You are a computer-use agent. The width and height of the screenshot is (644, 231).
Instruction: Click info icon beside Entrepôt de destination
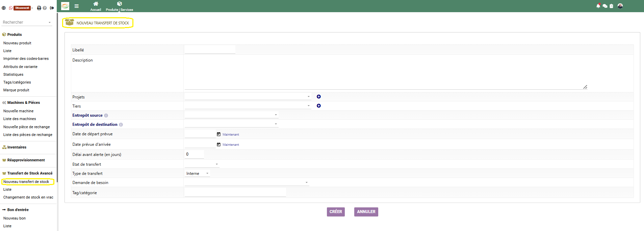(x=121, y=125)
